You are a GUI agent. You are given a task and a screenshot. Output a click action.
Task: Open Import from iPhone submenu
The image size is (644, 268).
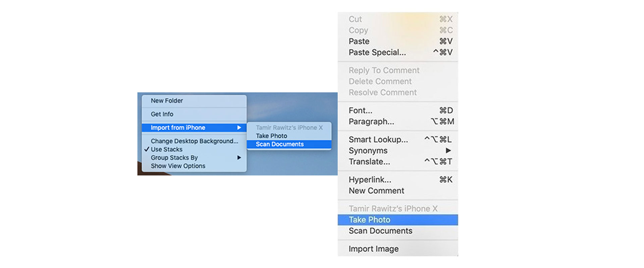click(x=194, y=128)
